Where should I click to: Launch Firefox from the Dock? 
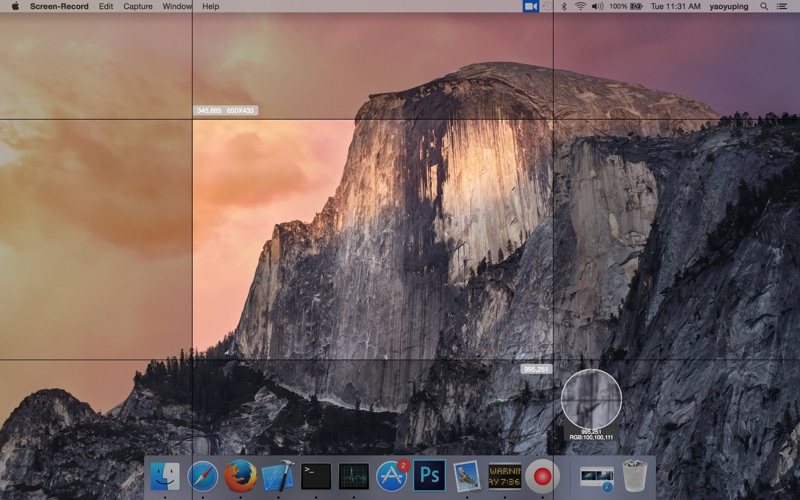(240, 476)
